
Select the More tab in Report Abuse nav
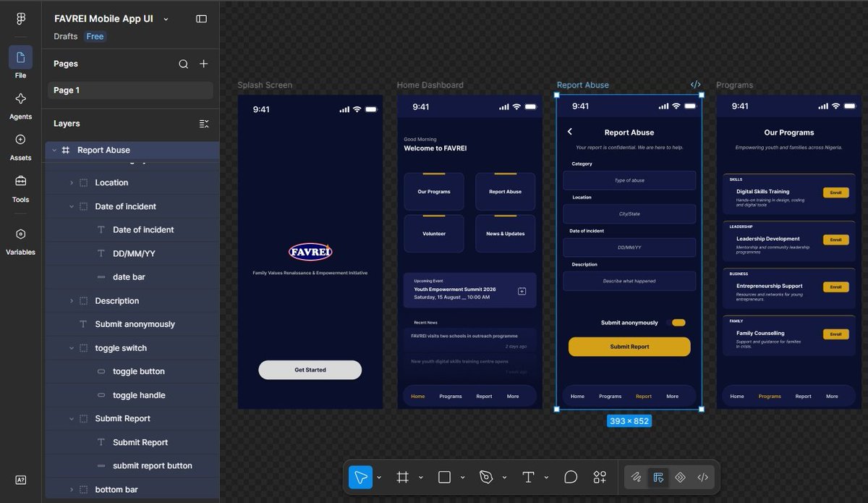[673, 397]
